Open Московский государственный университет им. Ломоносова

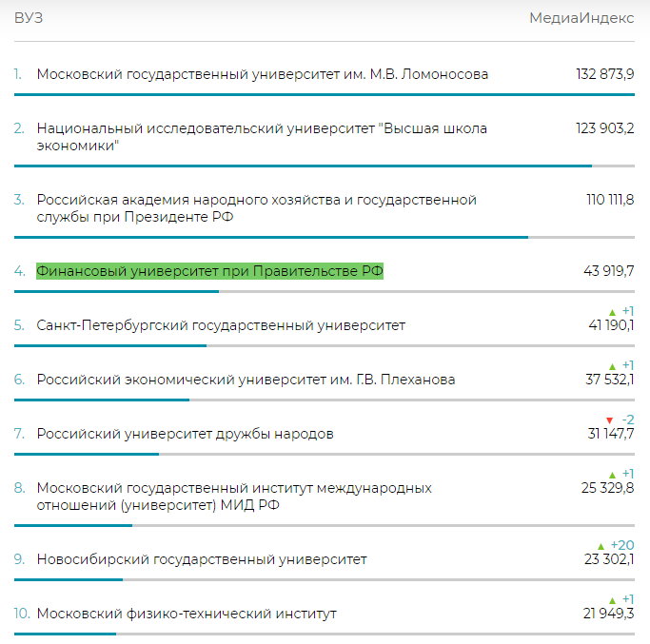click(x=263, y=74)
